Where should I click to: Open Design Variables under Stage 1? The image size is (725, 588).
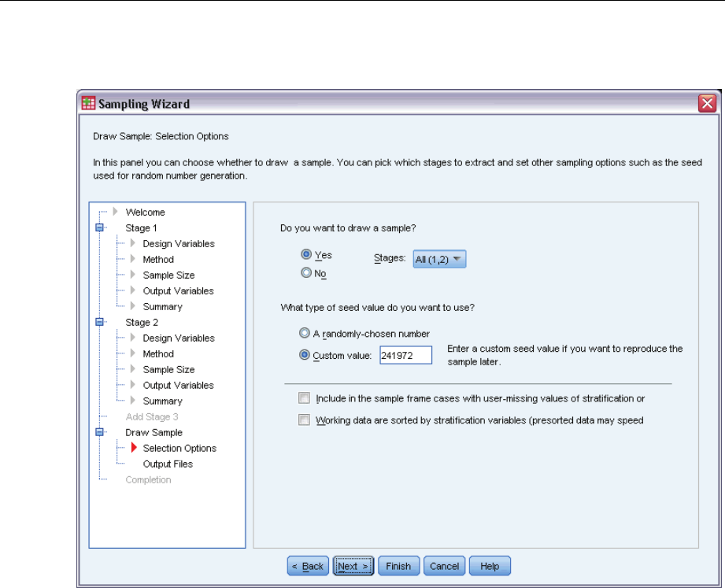point(179,243)
